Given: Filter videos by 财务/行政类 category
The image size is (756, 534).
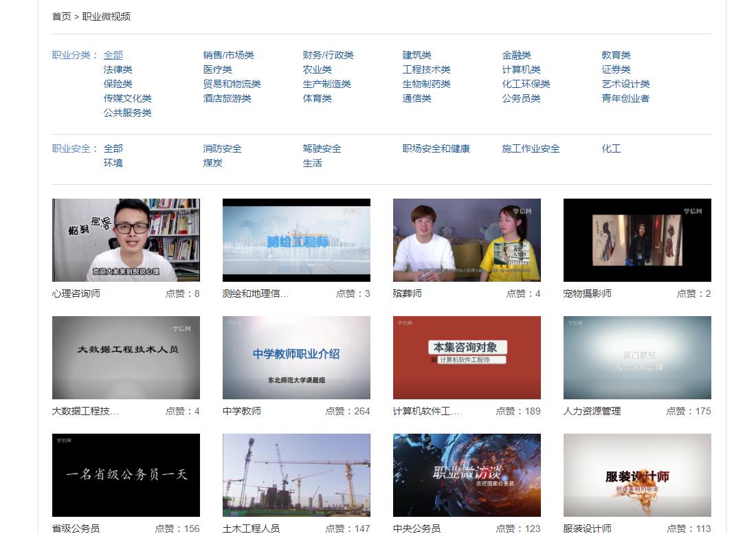Looking at the screenshot, I should point(327,55).
